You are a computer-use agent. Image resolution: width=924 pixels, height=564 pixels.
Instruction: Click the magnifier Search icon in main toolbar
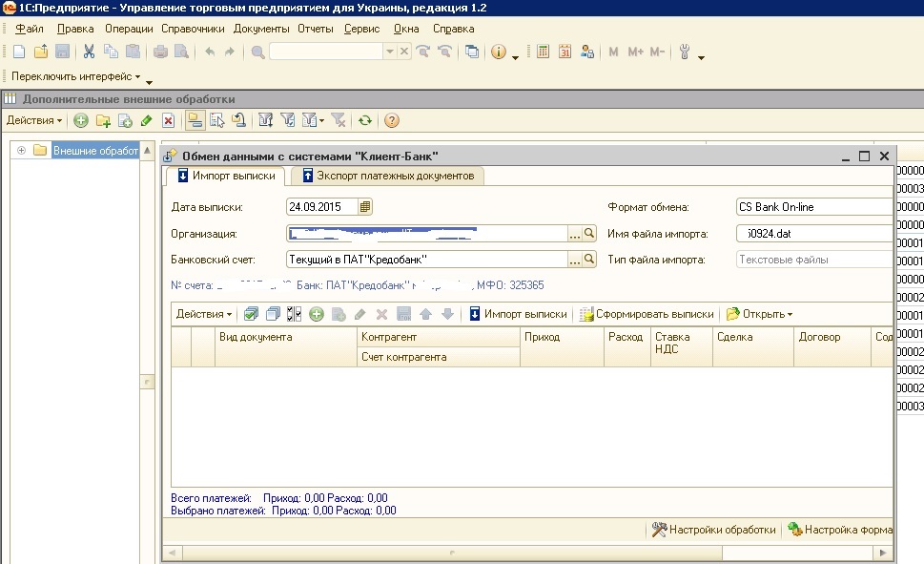pos(257,52)
